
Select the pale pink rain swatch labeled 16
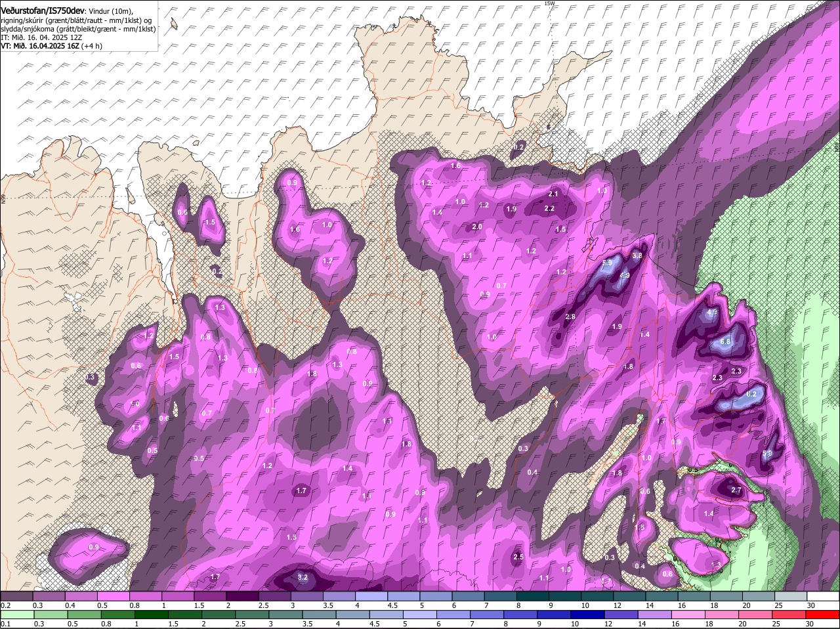pyautogui.click(x=689, y=615)
